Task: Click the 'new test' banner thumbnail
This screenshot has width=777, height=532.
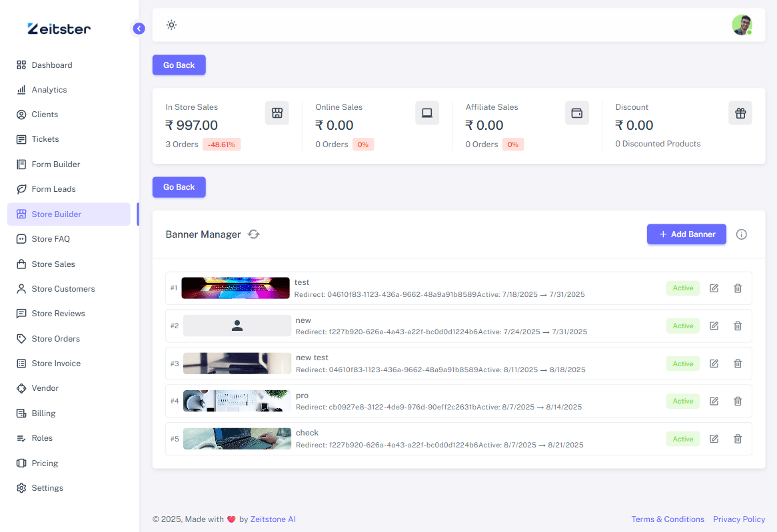Action: point(237,364)
